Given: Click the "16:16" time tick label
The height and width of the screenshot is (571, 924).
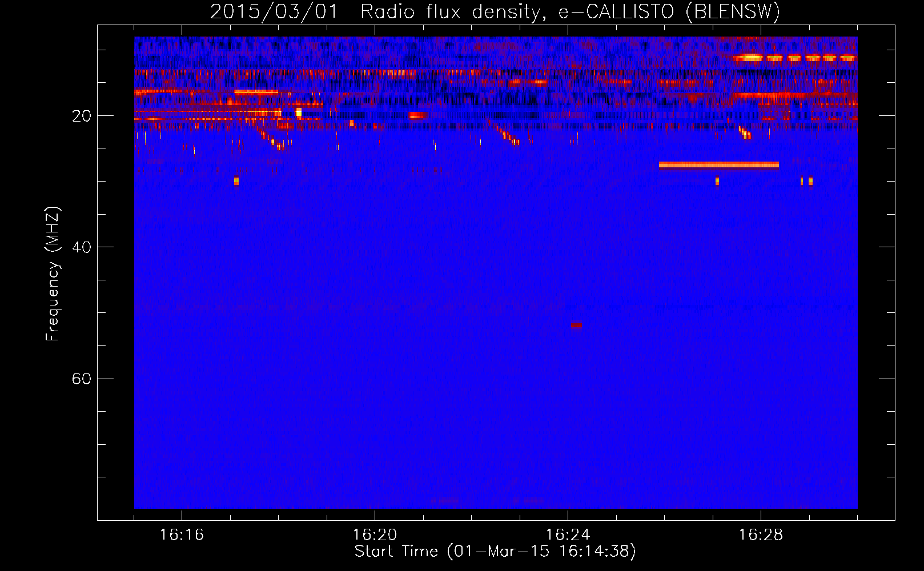Looking at the screenshot, I should click(182, 534).
